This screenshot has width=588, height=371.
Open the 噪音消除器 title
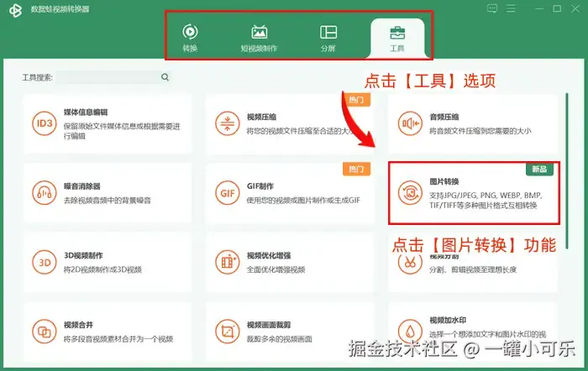[81, 186]
